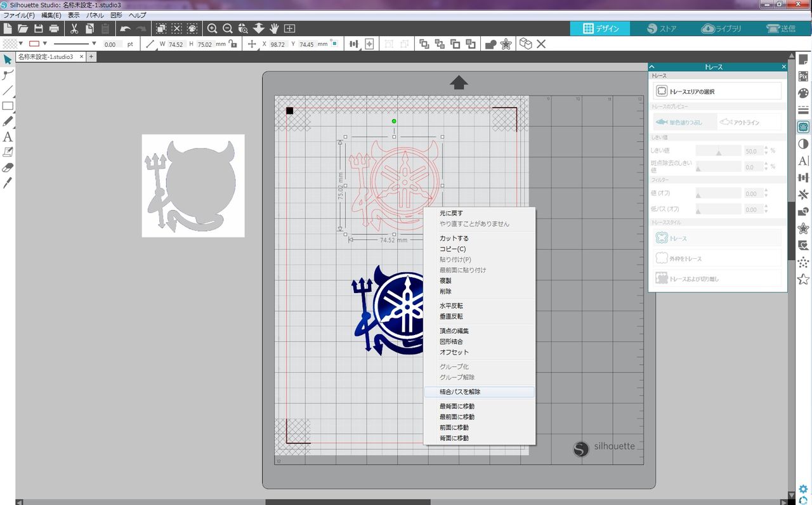Open the fill pattern dropdown arrow
812x505 pixels.
pyautogui.click(x=21, y=44)
